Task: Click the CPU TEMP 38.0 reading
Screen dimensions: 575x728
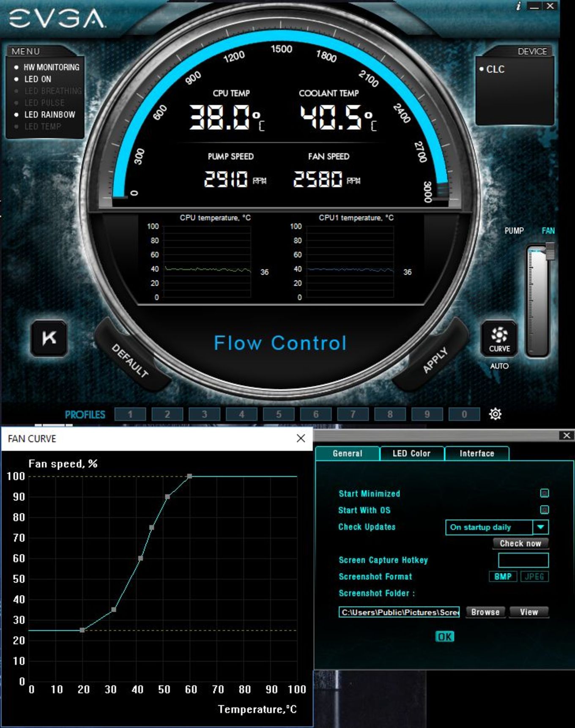Action: [227, 117]
